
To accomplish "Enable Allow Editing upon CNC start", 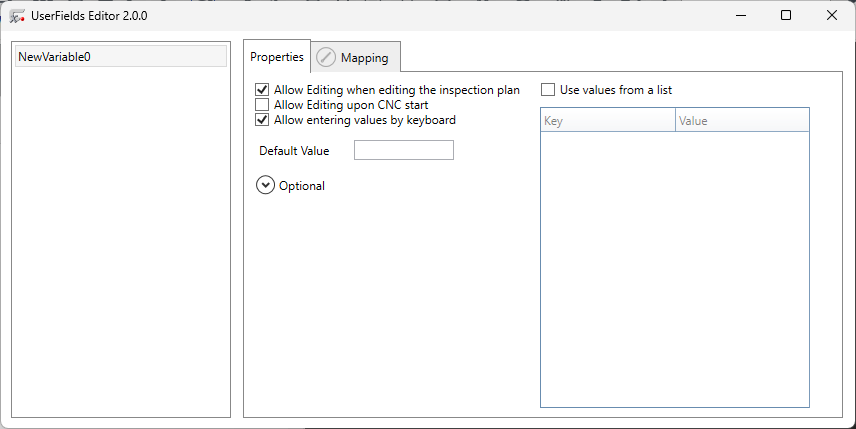I will click(x=262, y=104).
